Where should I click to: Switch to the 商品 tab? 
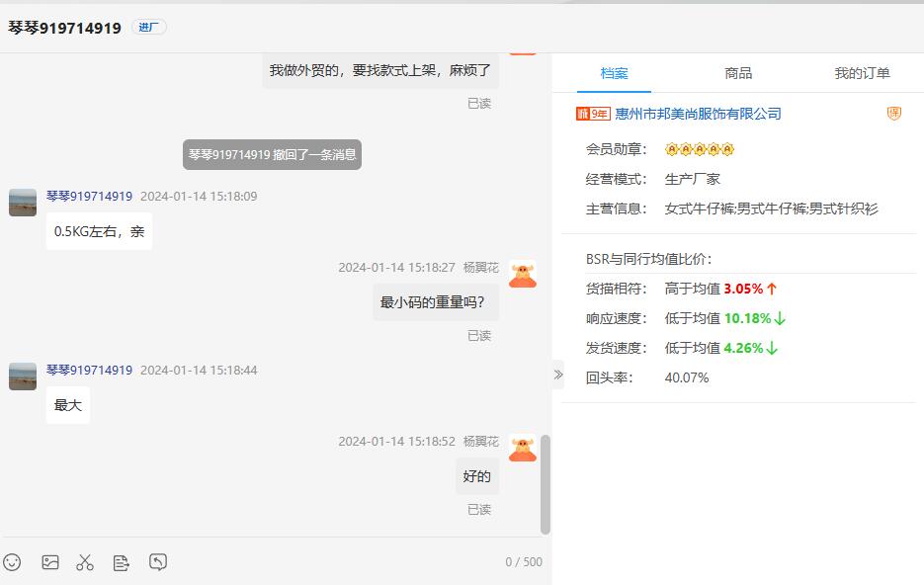coord(738,73)
